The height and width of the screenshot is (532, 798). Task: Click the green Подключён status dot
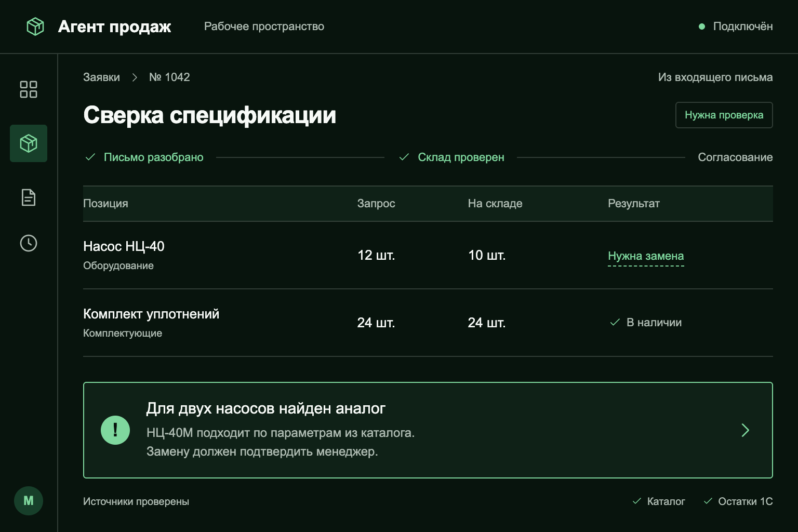702,26
